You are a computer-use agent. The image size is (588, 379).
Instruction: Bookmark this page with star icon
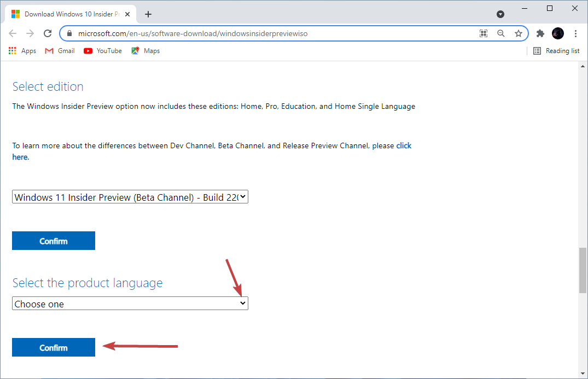coord(518,33)
